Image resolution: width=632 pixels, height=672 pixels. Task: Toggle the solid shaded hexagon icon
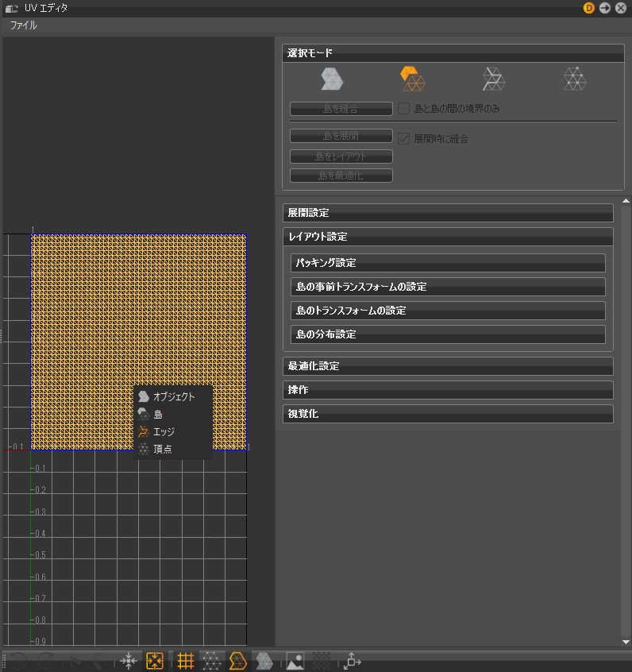[264, 661]
